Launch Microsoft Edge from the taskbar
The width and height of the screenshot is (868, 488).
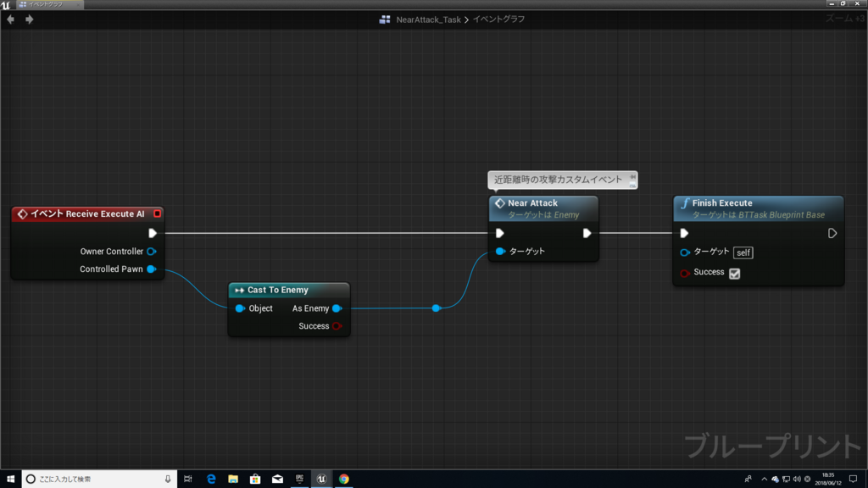pos(211,479)
